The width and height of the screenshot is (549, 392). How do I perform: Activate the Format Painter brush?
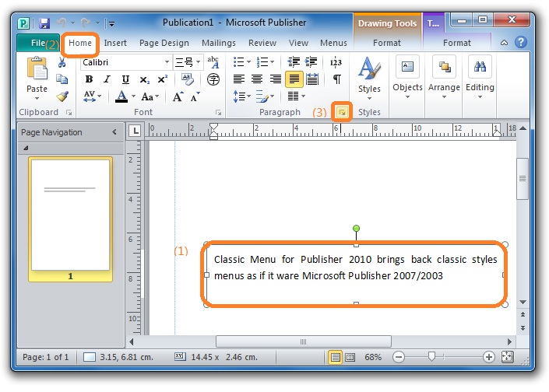click(x=62, y=96)
